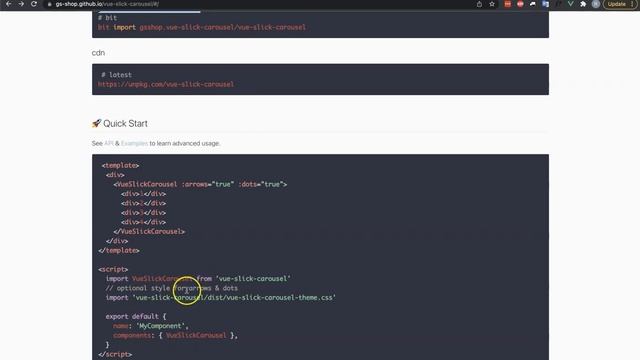Open the extensions puzzle piece menu

tap(583, 4)
